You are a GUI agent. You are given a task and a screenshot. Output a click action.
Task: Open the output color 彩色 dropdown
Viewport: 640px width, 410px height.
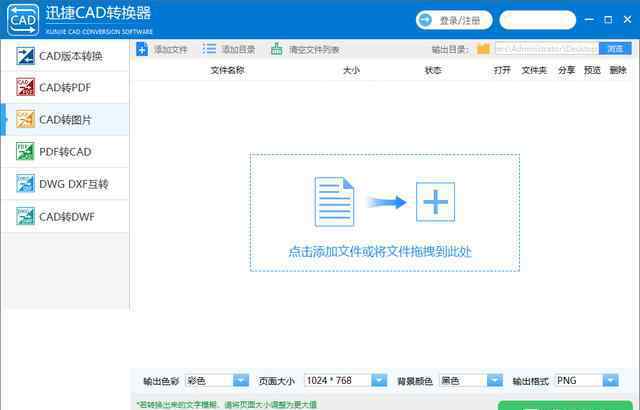point(240,380)
